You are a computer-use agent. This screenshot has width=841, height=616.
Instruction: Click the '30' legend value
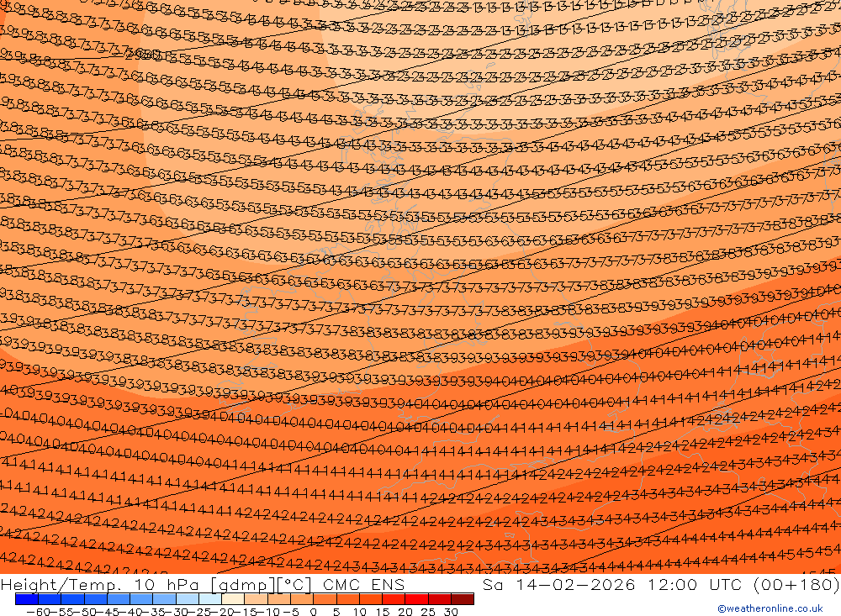451,612
